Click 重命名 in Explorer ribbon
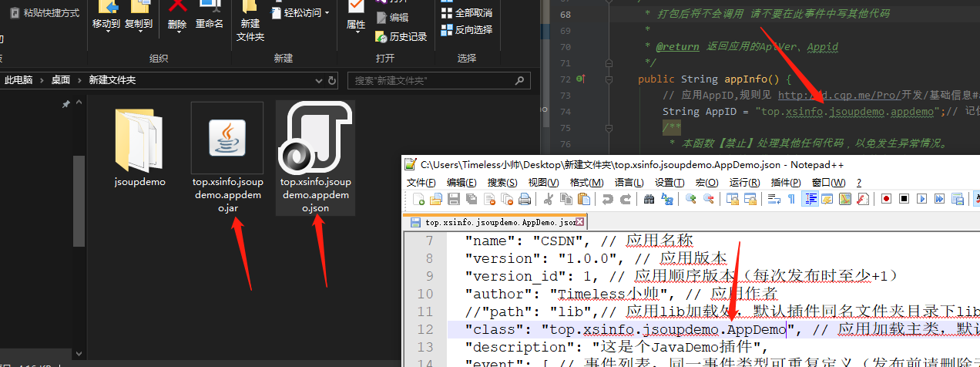This screenshot has height=367, width=980. (x=209, y=15)
